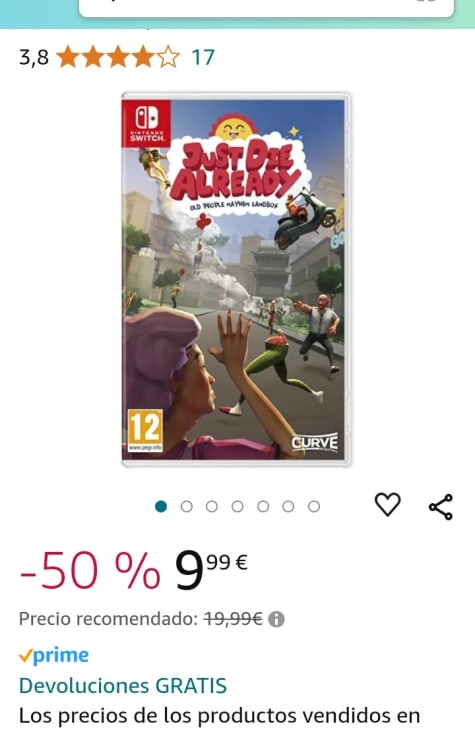Select the sixth image carousel dot
The height and width of the screenshot is (730, 475).
tap(288, 506)
